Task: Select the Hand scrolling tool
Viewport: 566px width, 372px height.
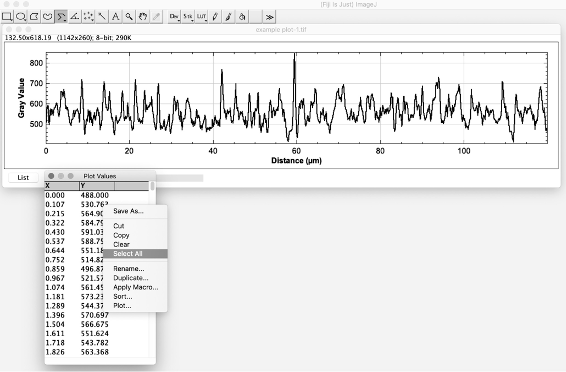Action: 143,17
